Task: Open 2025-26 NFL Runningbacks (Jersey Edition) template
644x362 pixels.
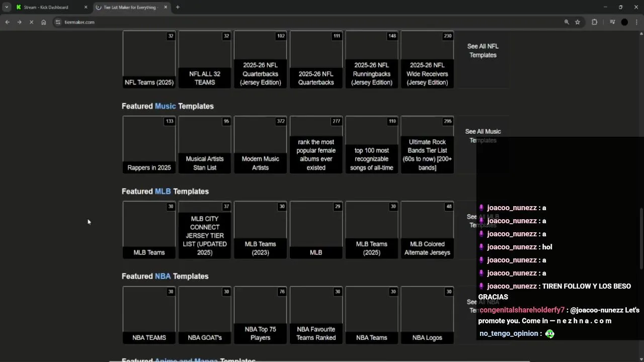Action: 372,60
